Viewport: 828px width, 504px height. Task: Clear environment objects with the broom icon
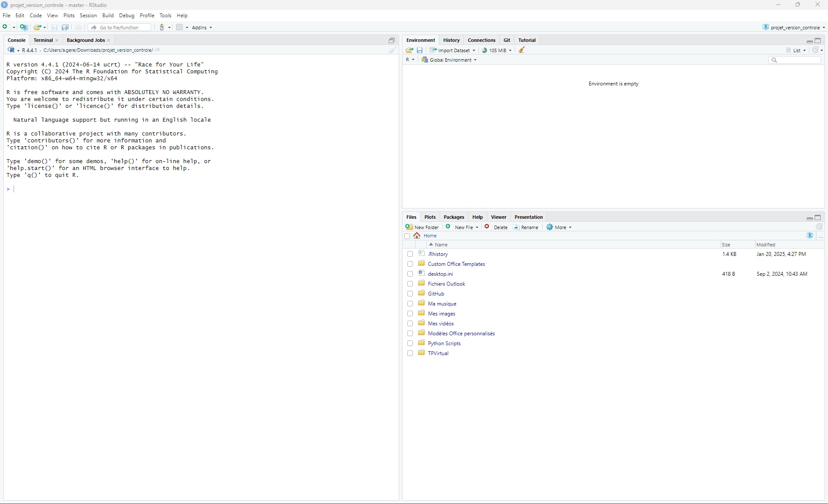(522, 50)
